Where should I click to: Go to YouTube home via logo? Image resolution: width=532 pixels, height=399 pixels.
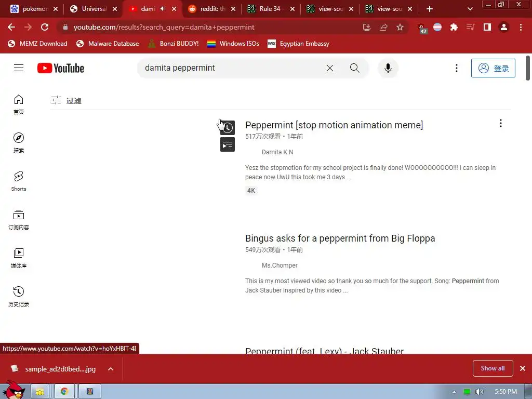point(61,68)
